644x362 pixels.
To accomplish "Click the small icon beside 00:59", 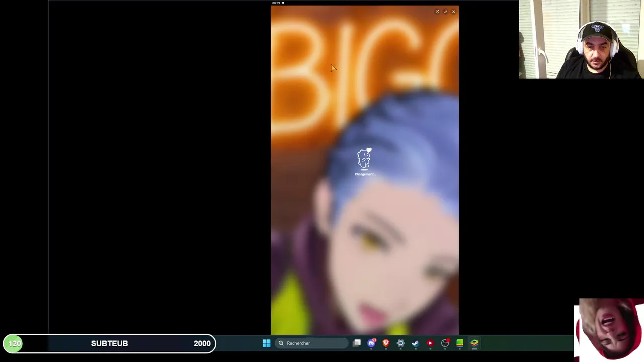I will coord(283,3).
